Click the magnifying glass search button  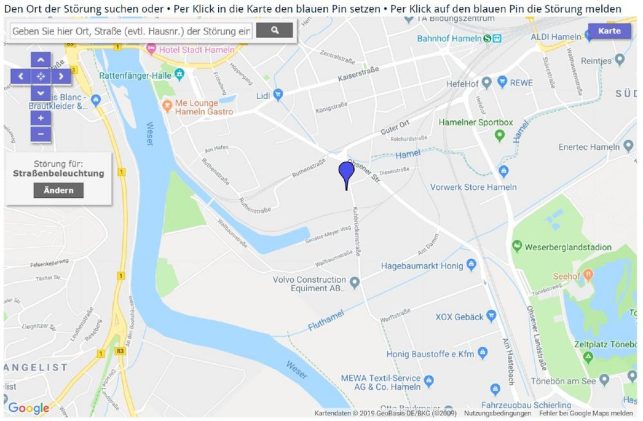[x=274, y=30]
